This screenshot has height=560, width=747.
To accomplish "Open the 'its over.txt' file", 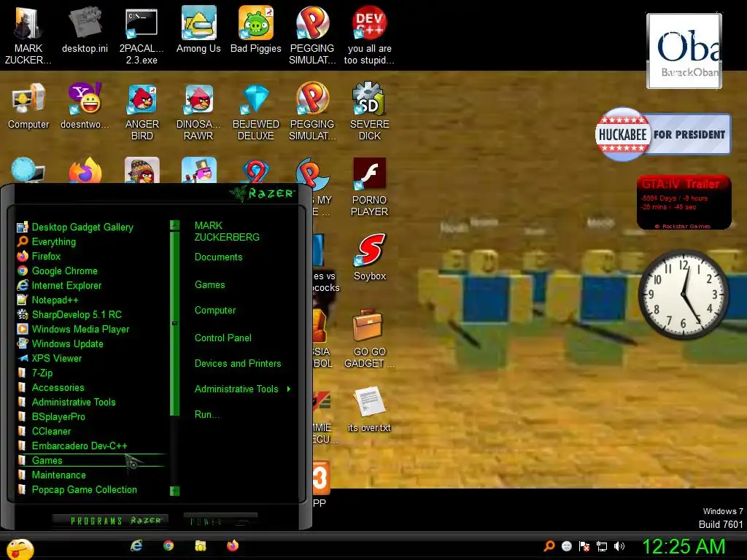I will tap(369, 410).
